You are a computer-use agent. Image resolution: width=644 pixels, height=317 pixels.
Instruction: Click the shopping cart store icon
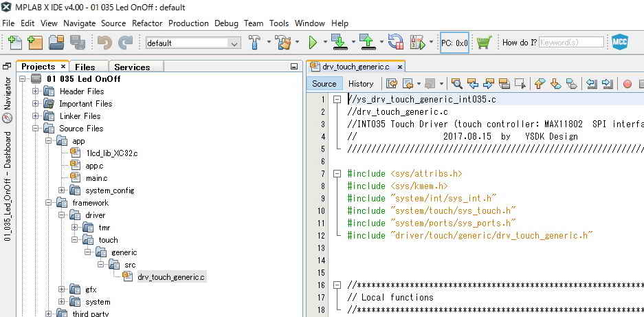[x=484, y=43]
